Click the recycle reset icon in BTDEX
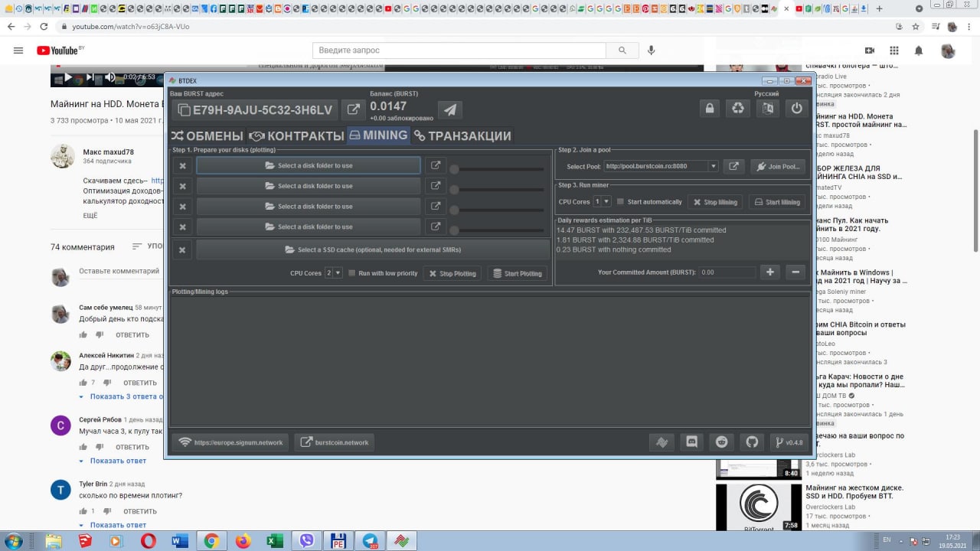980x551 pixels. (x=738, y=108)
